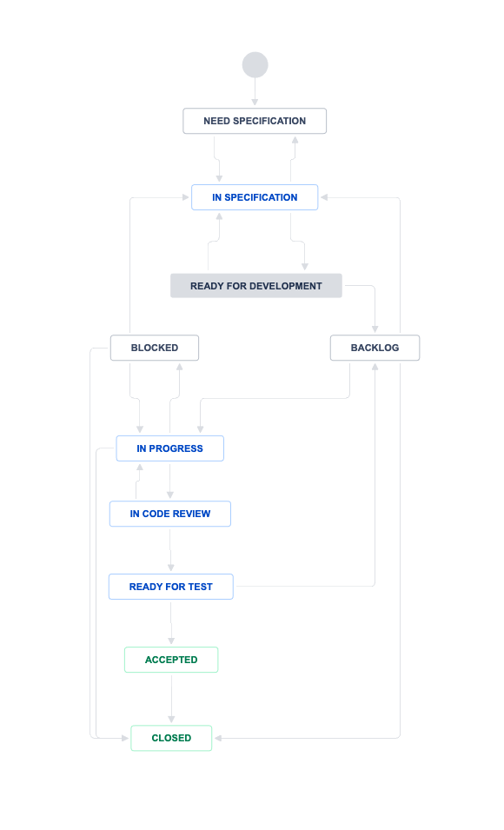Click the READY FOR TEST status
Screen dimensions: 504x830
171,587
